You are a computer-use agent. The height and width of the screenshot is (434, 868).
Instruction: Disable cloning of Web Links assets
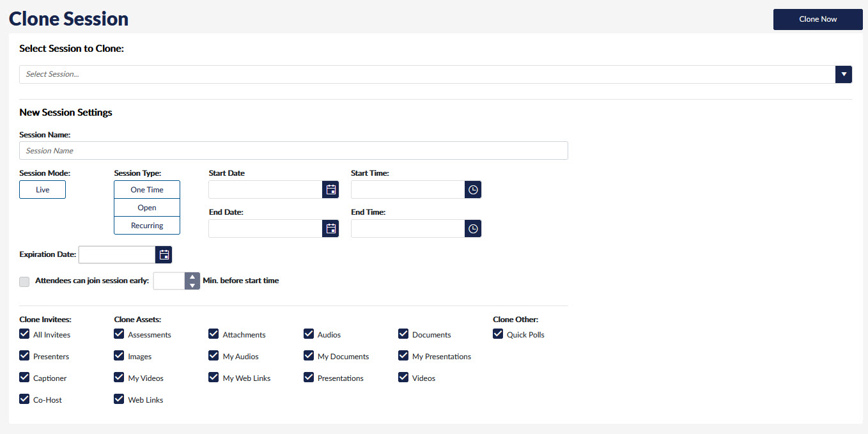pos(119,399)
